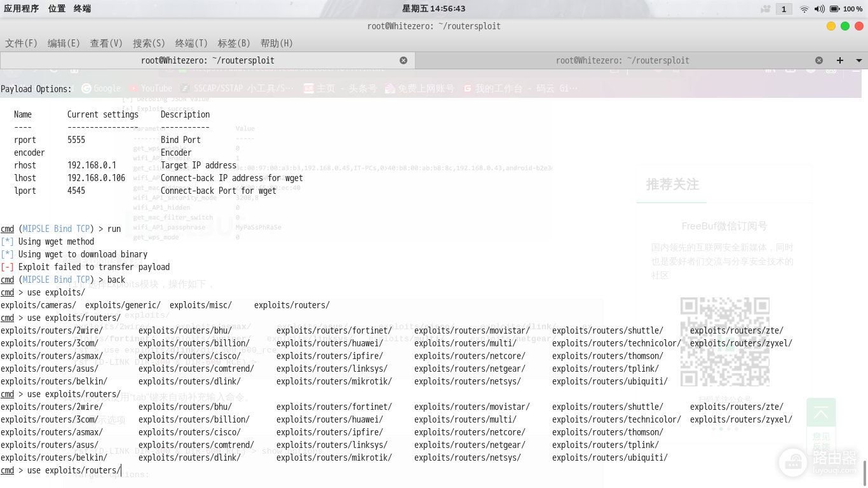Click the lhost value '192.168.0.106'

tap(97, 178)
